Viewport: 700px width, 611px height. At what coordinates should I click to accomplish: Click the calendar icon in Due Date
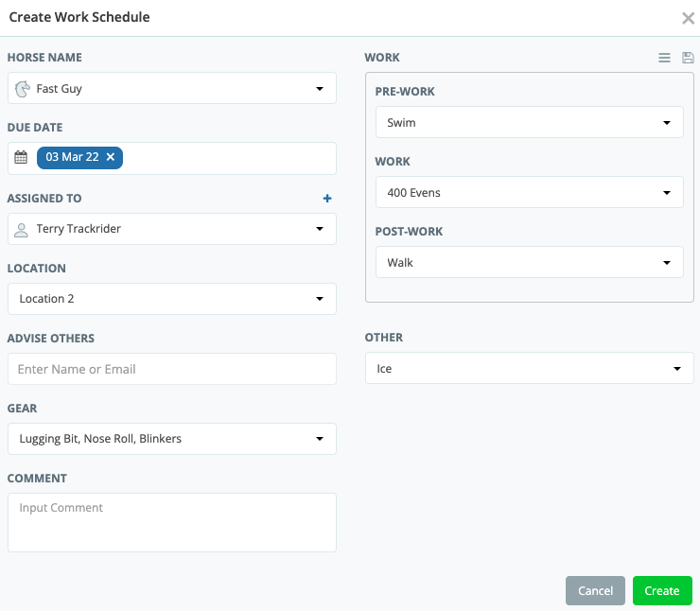[21, 158]
